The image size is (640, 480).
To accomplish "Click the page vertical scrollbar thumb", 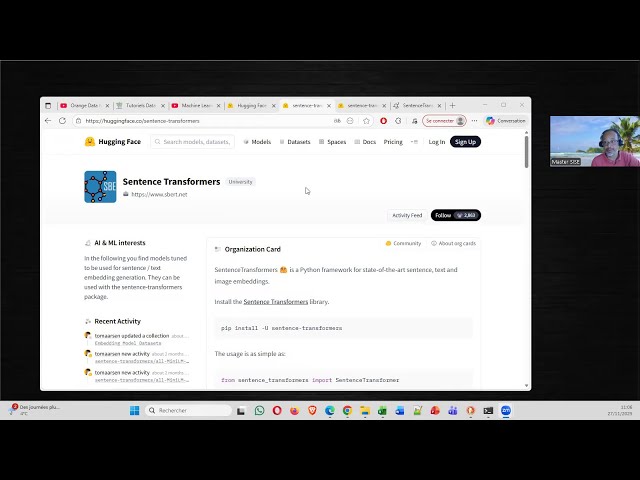I will (x=527, y=151).
